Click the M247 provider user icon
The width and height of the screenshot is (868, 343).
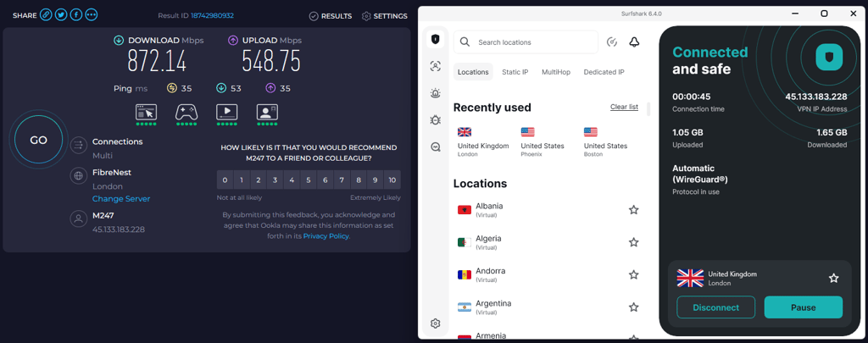[78, 219]
